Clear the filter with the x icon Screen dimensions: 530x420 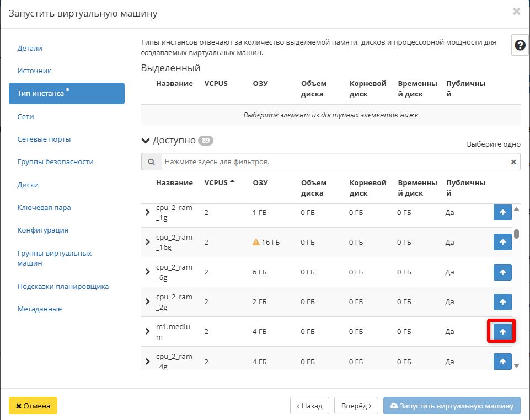(x=513, y=162)
